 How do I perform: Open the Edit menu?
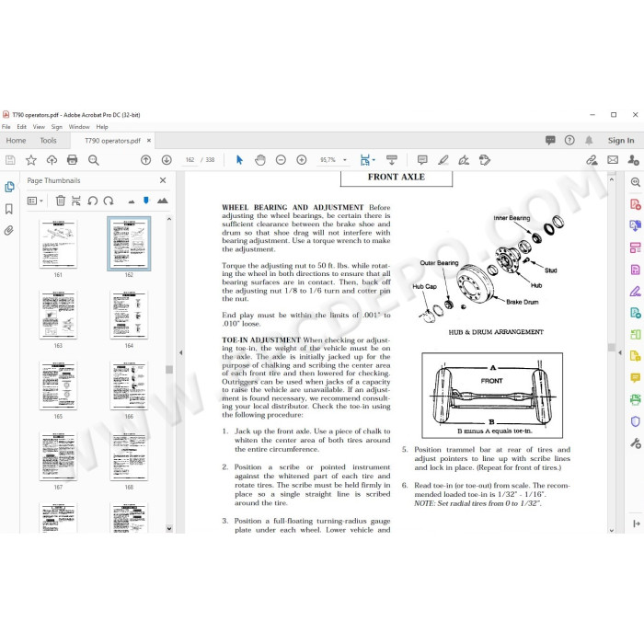point(22,127)
